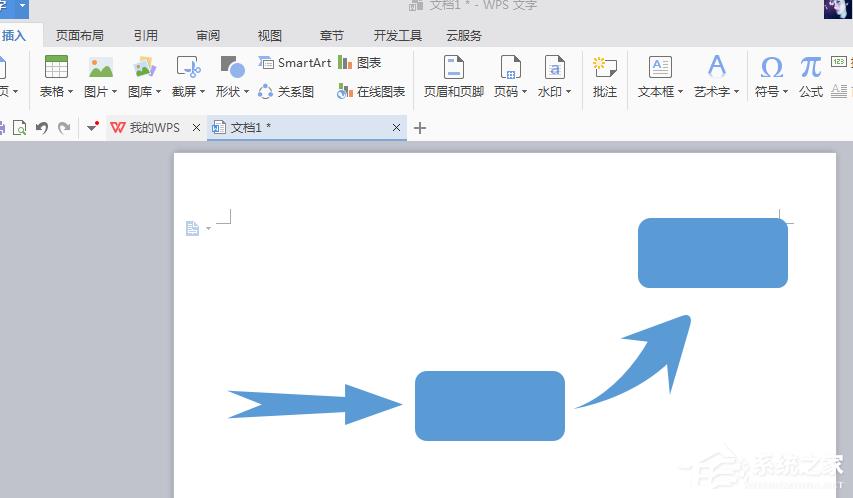Insert a 公式 formula
The image size is (853, 498).
(811, 77)
